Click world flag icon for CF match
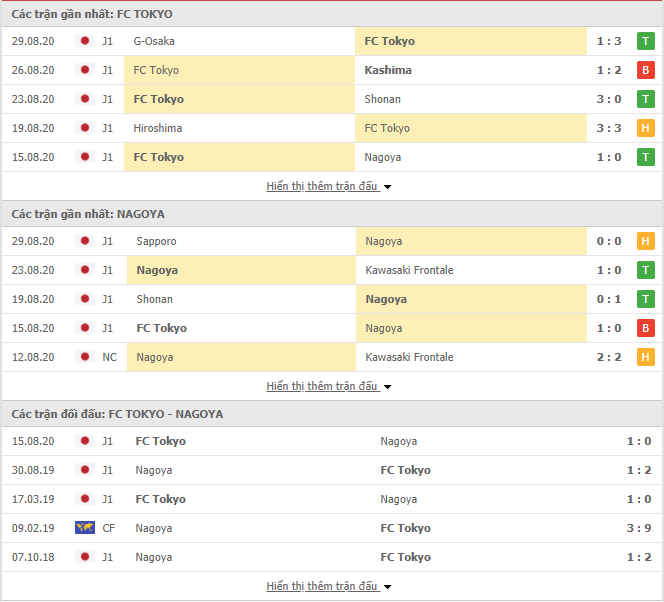This screenshot has width=664, height=602. click(x=85, y=527)
